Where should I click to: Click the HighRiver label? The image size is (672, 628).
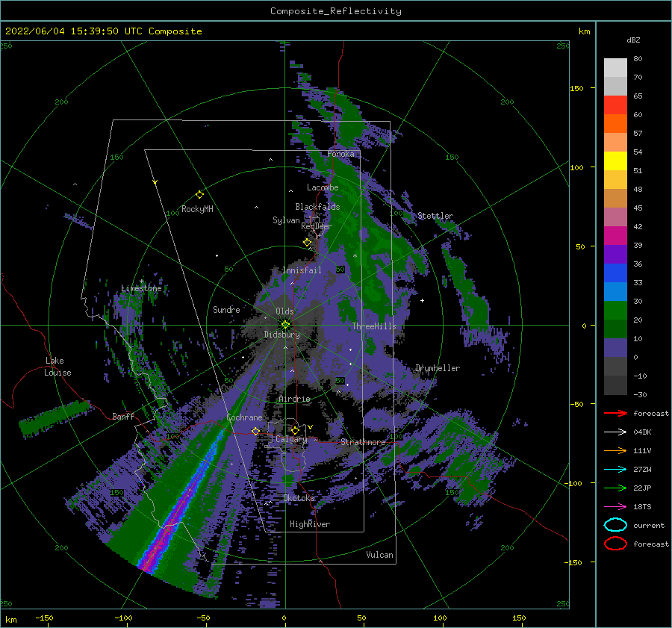click(x=310, y=524)
